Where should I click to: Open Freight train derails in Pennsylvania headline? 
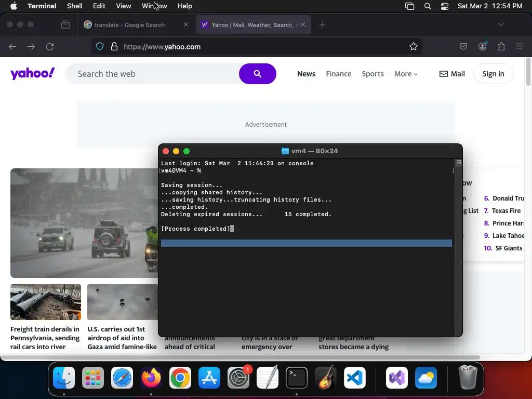(x=45, y=338)
